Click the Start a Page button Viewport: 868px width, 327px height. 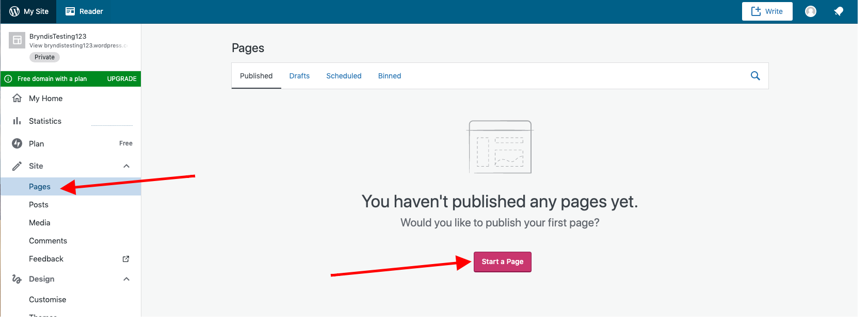[503, 262]
